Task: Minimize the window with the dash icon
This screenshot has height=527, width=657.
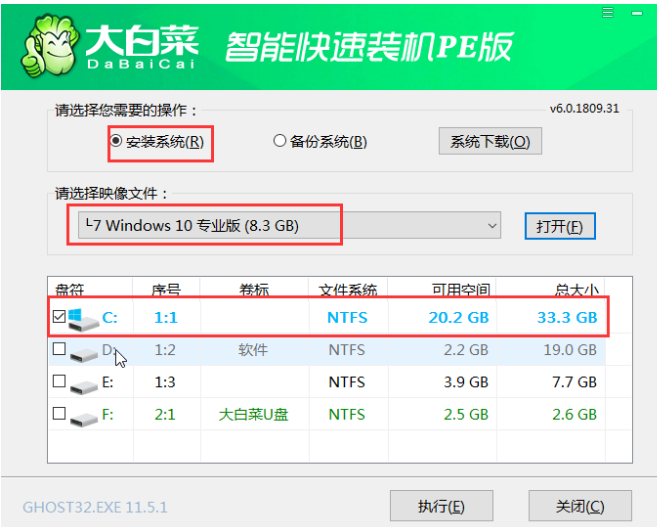Action: [637, 13]
